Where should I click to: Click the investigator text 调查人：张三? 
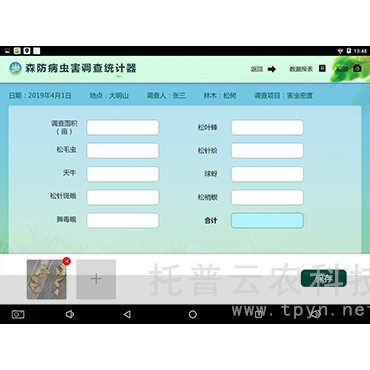coord(166,96)
